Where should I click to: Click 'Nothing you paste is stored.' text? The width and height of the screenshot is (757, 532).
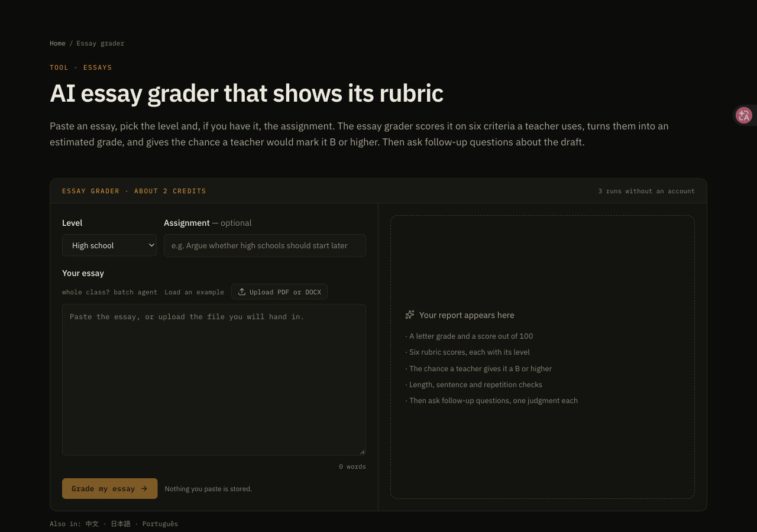(208, 489)
